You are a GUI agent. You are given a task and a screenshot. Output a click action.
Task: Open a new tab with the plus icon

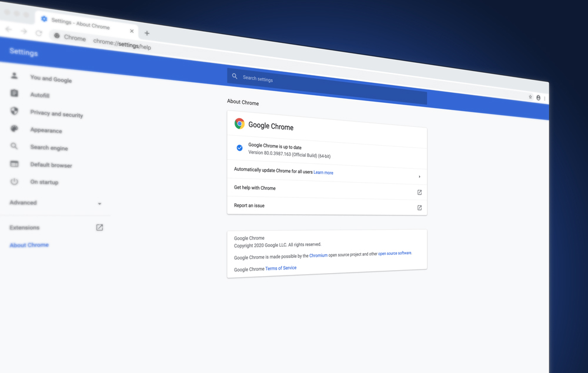[147, 33]
